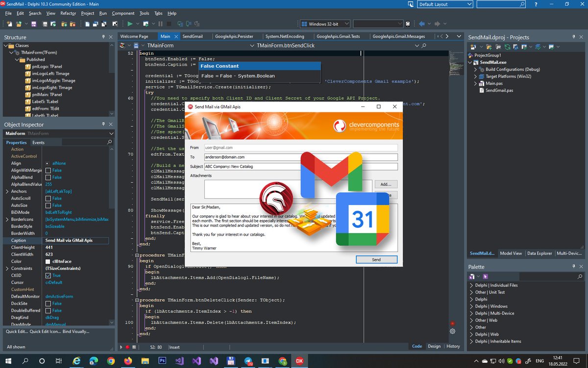Click the To email field in Send Mail window
This screenshot has height=368, width=588.
coord(300,157)
